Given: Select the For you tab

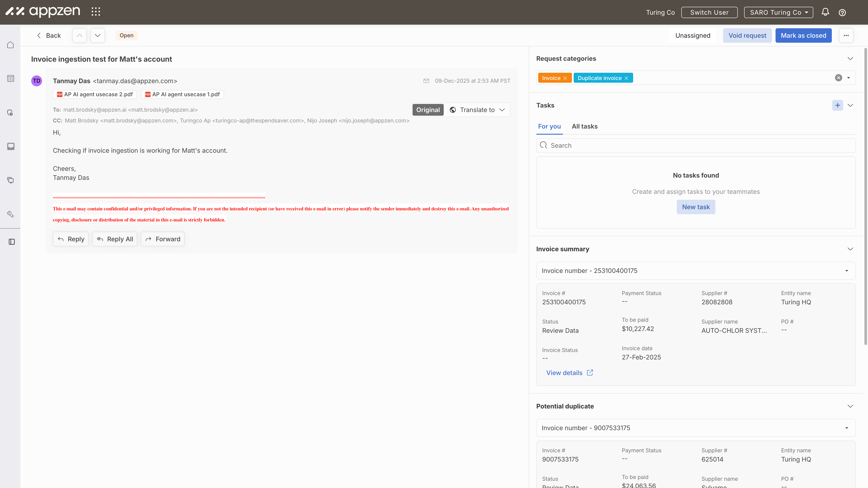Looking at the screenshot, I should [x=549, y=126].
